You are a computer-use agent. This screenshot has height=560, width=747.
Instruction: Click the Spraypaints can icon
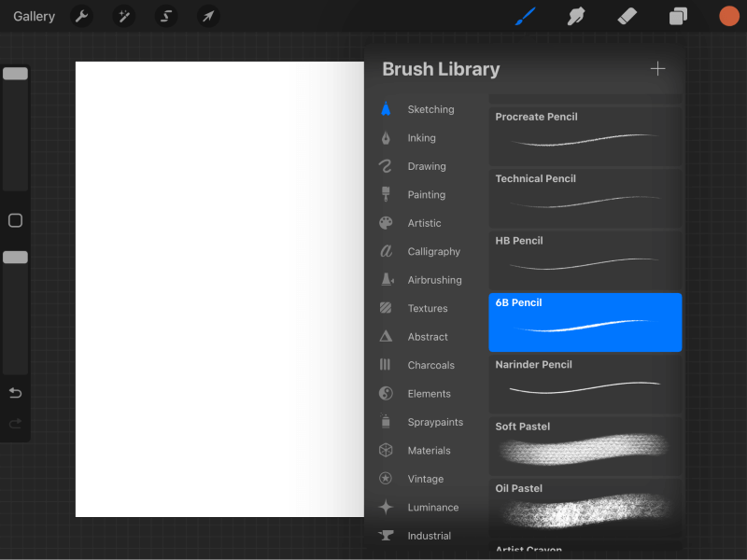386,421
